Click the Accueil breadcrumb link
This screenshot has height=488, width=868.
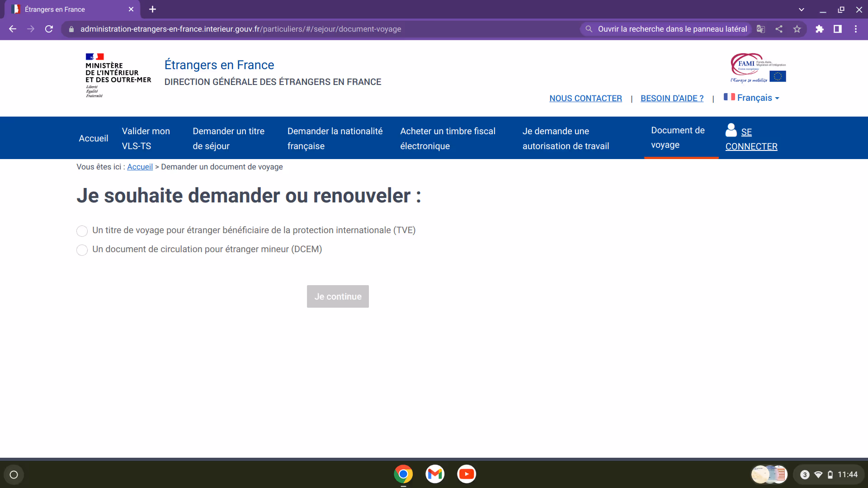click(x=140, y=167)
